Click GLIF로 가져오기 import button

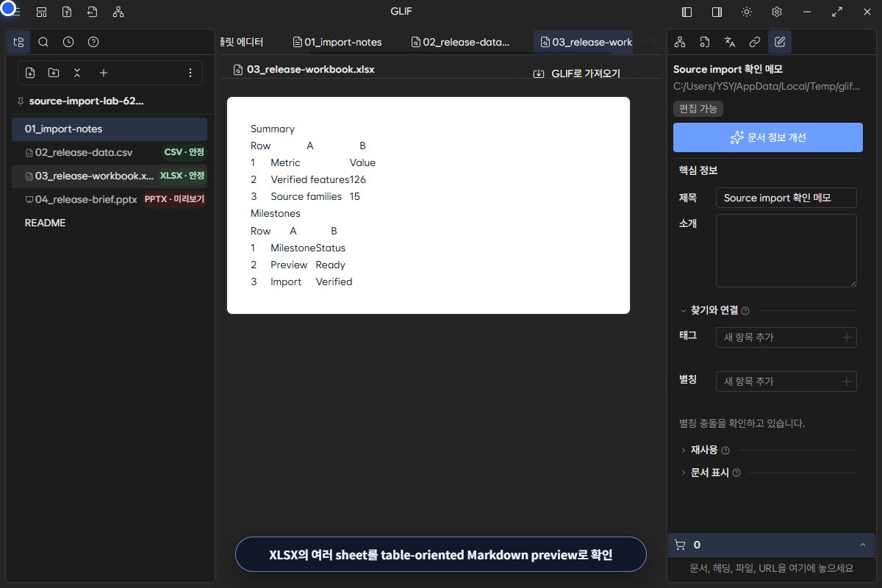(x=577, y=73)
